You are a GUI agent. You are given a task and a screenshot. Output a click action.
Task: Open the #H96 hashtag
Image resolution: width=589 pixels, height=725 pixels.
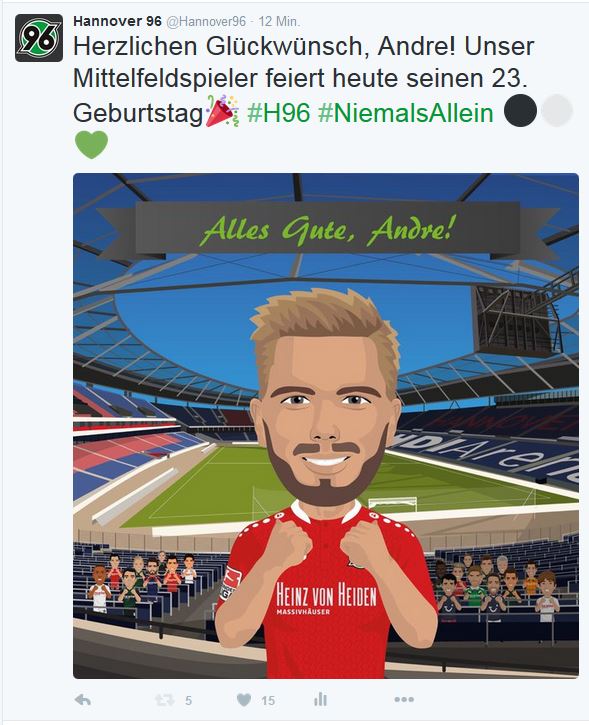(x=278, y=113)
